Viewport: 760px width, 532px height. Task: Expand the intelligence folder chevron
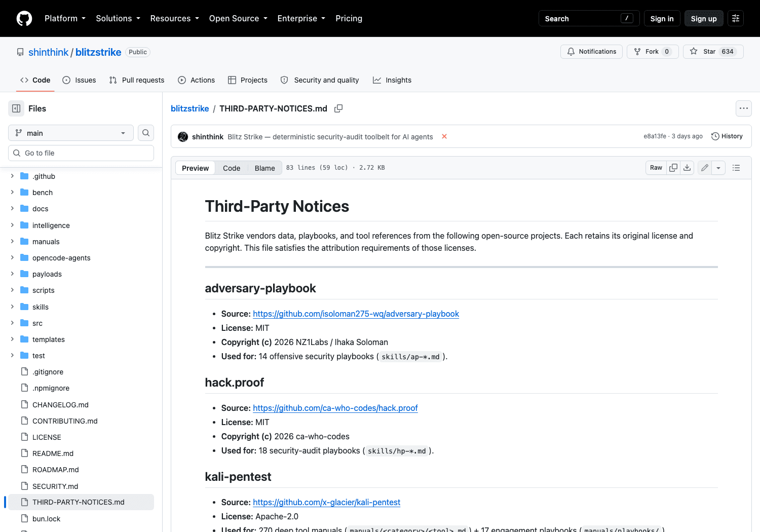tap(12, 225)
